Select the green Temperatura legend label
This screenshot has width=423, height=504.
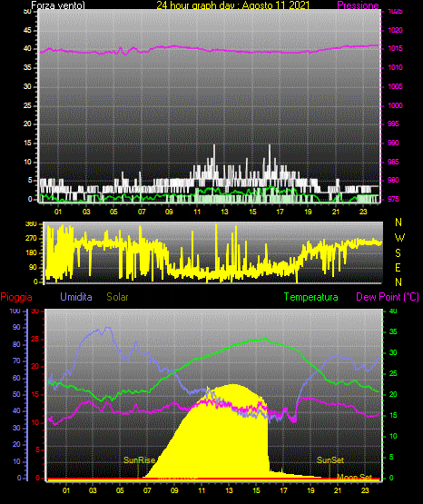click(x=311, y=297)
